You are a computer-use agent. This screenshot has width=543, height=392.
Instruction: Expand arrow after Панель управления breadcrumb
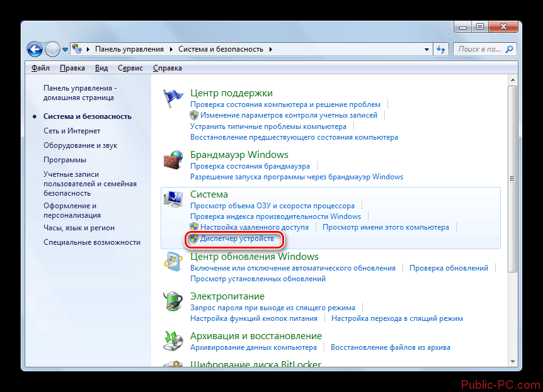click(171, 50)
